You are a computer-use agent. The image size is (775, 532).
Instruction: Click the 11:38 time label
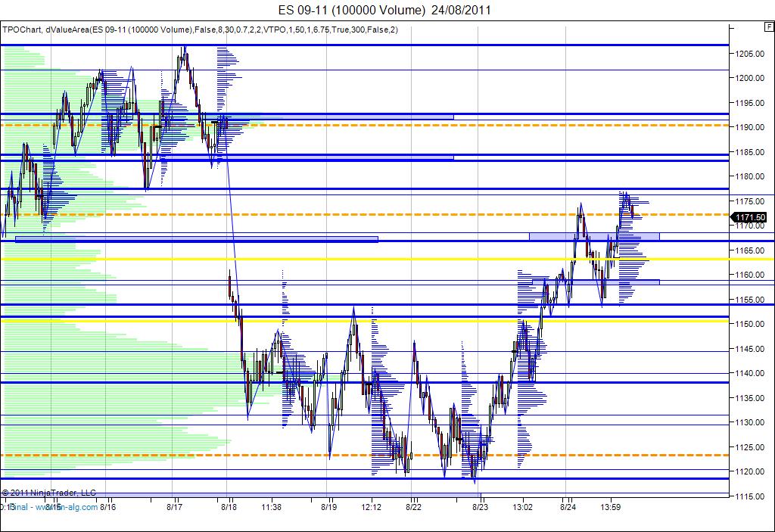coord(272,507)
